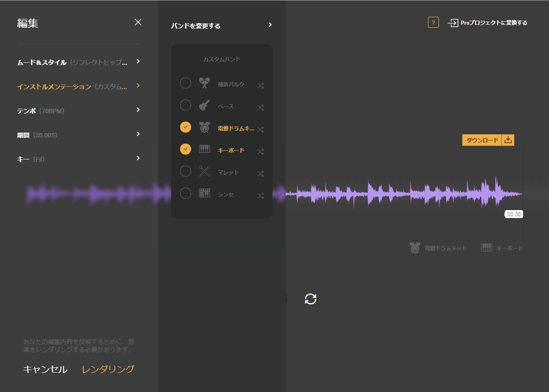
Task: Shuffle the キーボード instrument
Action: (260, 152)
